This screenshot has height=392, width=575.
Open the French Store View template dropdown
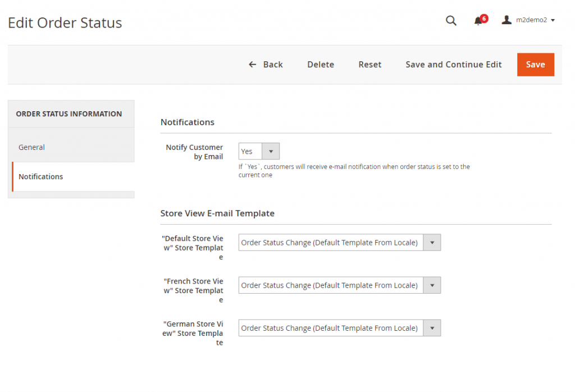tap(432, 285)
